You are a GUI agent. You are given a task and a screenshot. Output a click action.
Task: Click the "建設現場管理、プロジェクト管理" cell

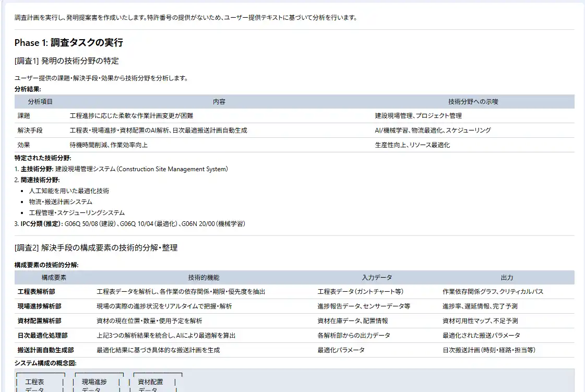(418, 116)
